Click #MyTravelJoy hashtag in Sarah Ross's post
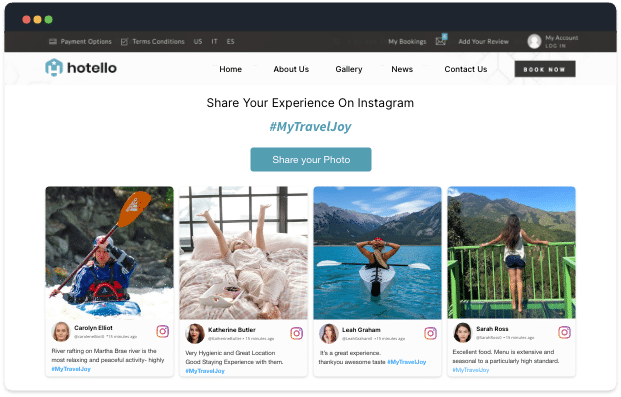621x397 pixels. pos(471,370)
